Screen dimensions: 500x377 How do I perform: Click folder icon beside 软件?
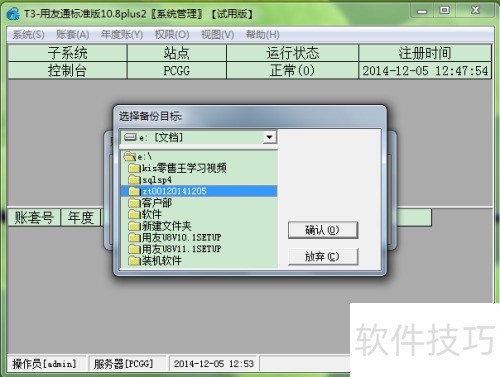coord(135,214)
